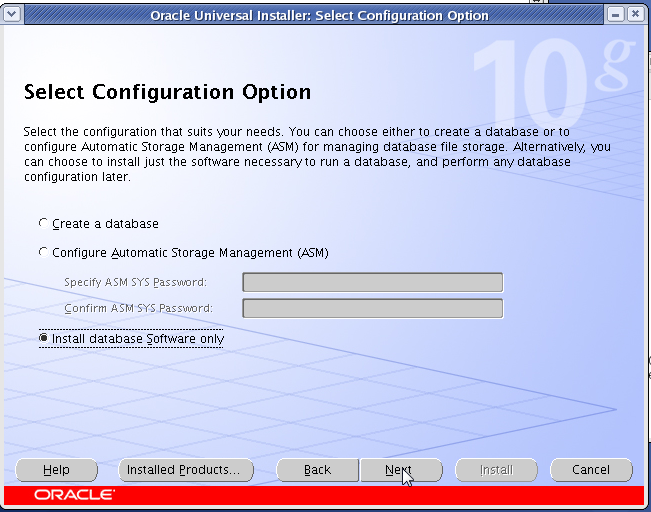The height and width of the screenshot is (512, 651).
Task: Click the greyed-out Install button
Action: point(496,470)
